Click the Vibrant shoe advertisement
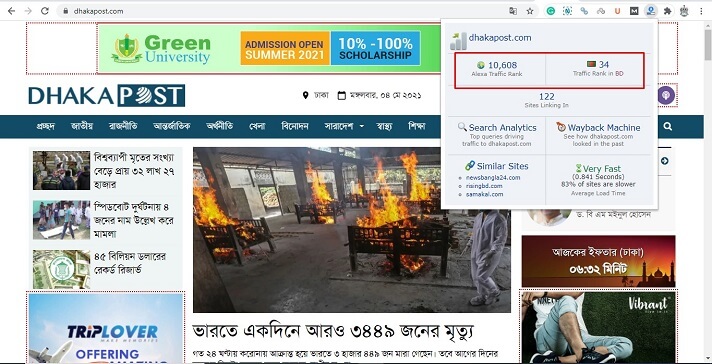The image size is (712, 364). pyautogui.click(x=598, y=327)
